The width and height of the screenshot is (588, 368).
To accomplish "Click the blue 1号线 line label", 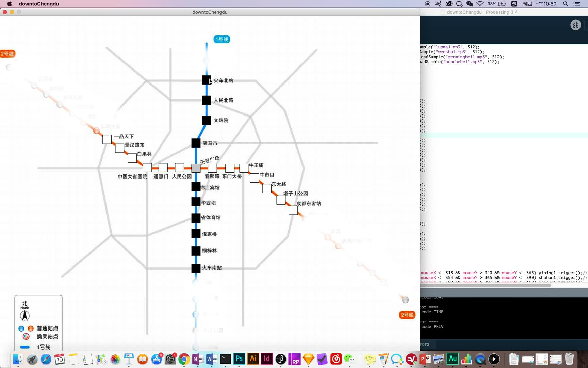I will [x=222, y=39].
